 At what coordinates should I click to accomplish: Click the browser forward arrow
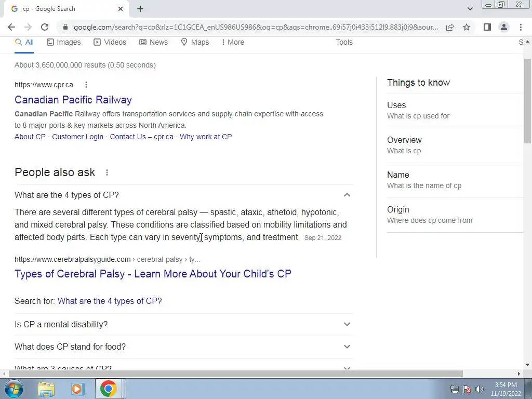tap(28, 27)
